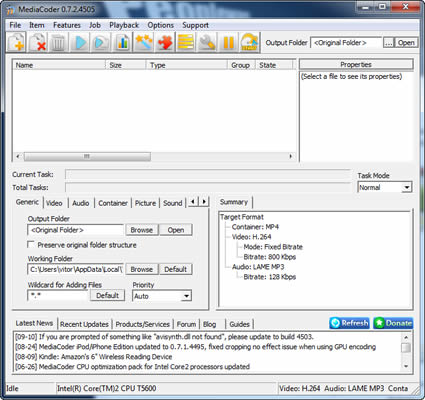Select the Container: MP4 tree item
Image resolution: width=425 pixels, height=400 pixels.
[x=255, y=227]
